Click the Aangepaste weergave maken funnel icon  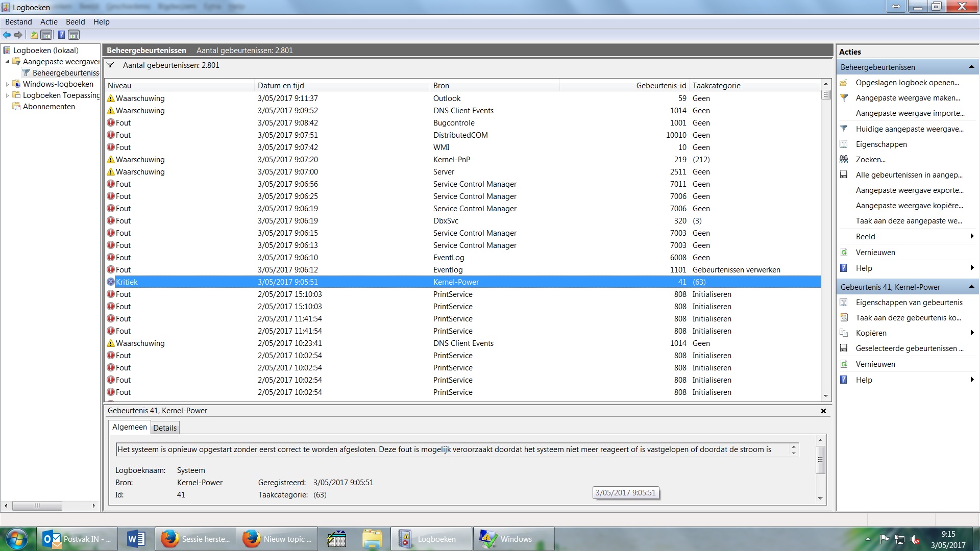point(844,98)
